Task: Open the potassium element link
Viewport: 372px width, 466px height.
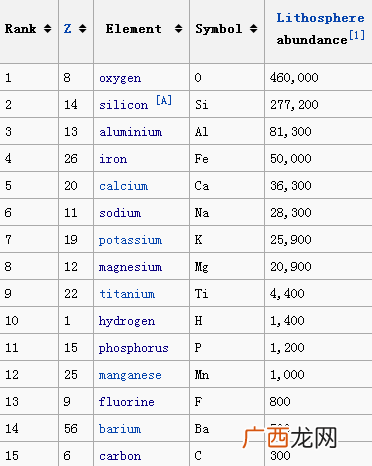Action: coord(130,240)
